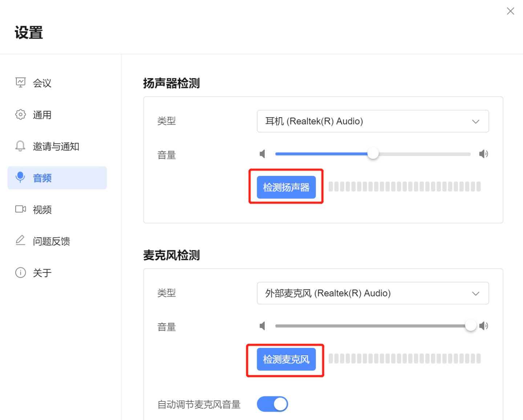The height and width of the screenshot is (420, 523).
Task: Expand the microphone device selection dropdown
Action: click(372, 293)
